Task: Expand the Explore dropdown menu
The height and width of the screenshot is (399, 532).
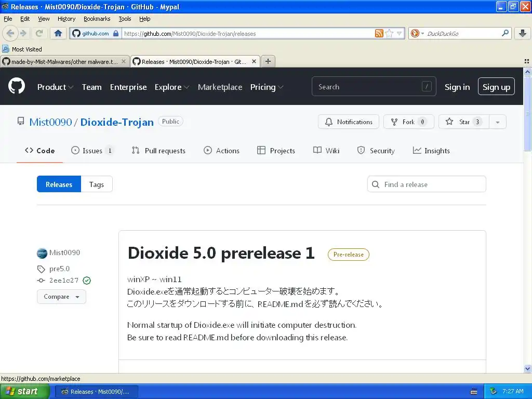Action: (x=171, y=87)
